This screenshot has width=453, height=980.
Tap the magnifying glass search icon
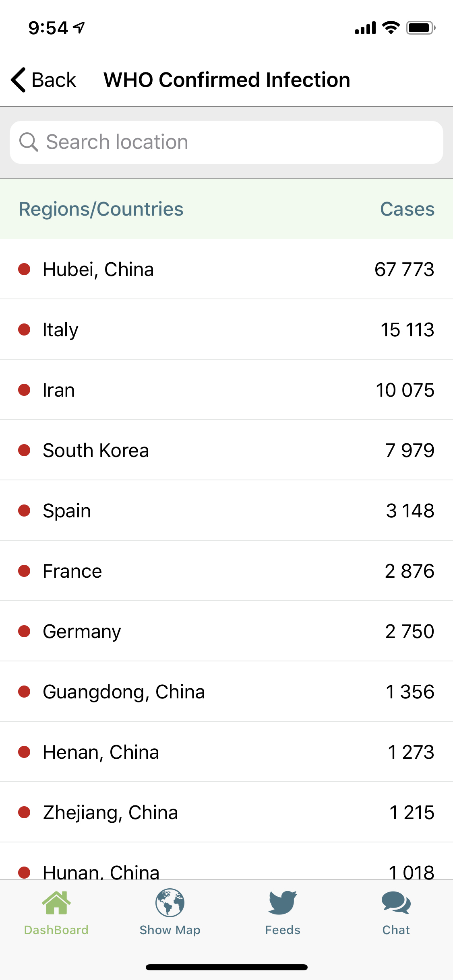point(29,142)
